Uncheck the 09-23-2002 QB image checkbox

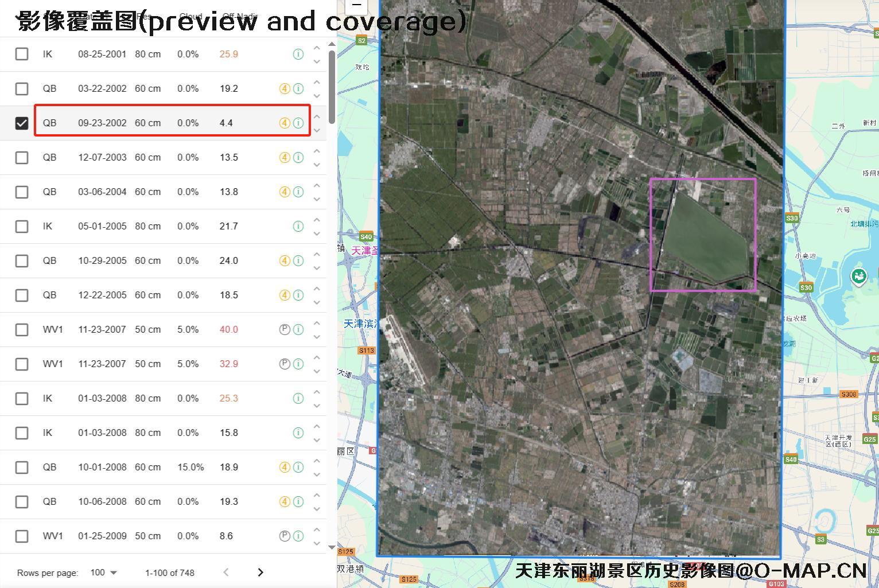pyautogui.click(x=22, y=123)
